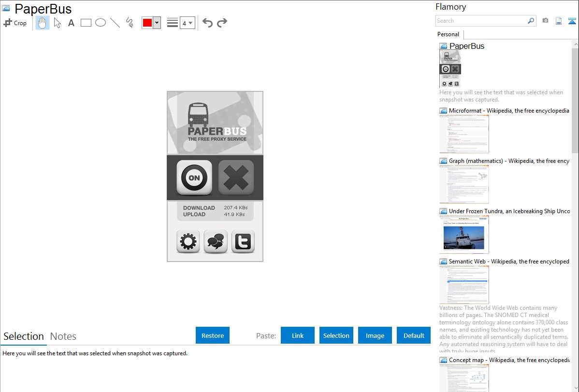The image size is (579, 392).
Task: Select the Crop tool
Action: 15,23
